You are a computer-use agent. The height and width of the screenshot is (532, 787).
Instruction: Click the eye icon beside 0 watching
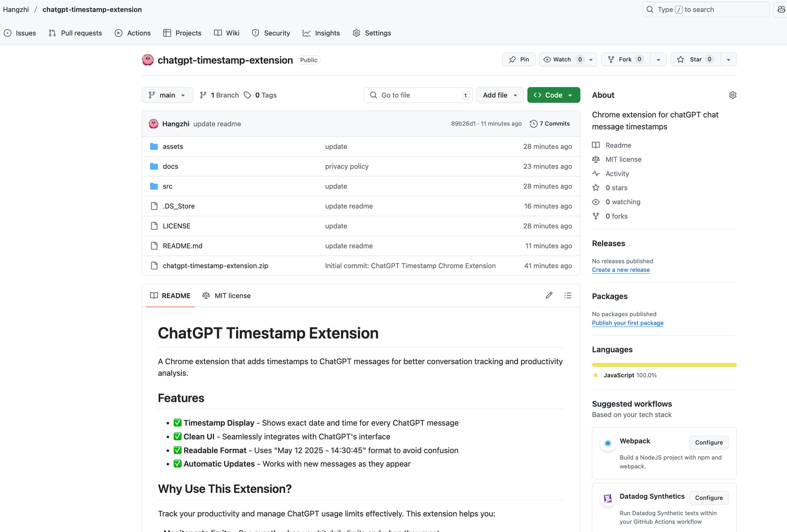pyautogui.click(x=596, y=202)
